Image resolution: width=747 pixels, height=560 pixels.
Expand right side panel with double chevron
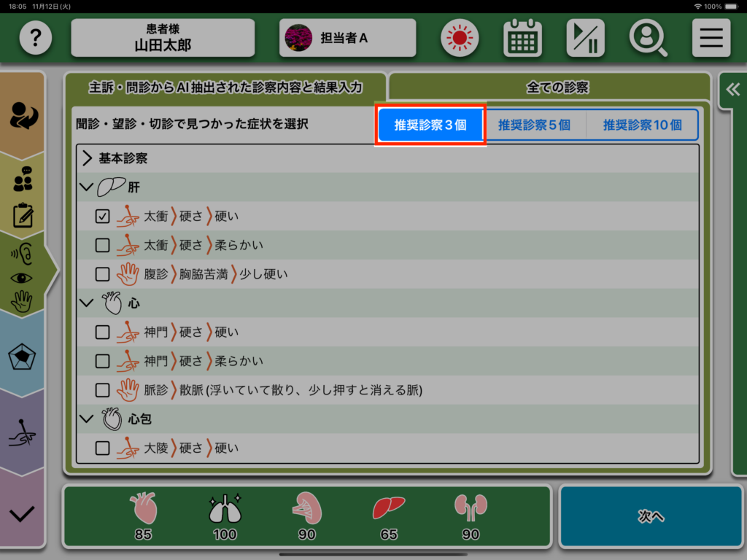732,89
